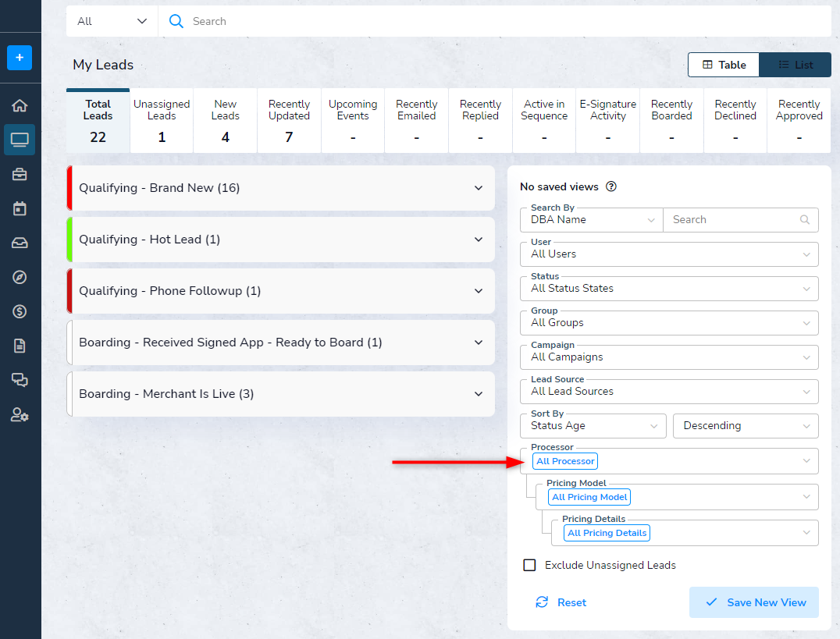This screenshot has height=639, width=840.
Task: Open Search By DBA Name dropdown
Action: coord(592,219)
